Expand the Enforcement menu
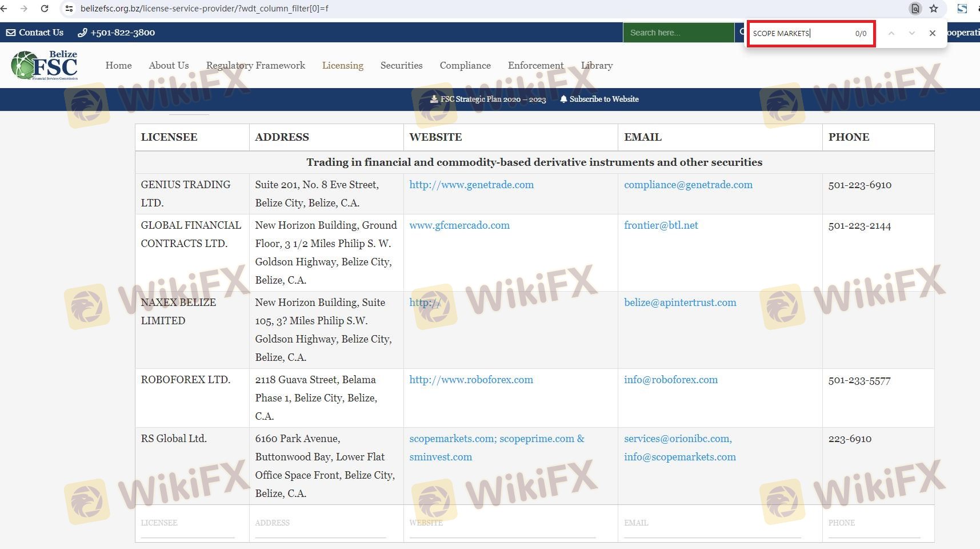The width and height of the screenshot is (980, 549). [x=535, y=65]
